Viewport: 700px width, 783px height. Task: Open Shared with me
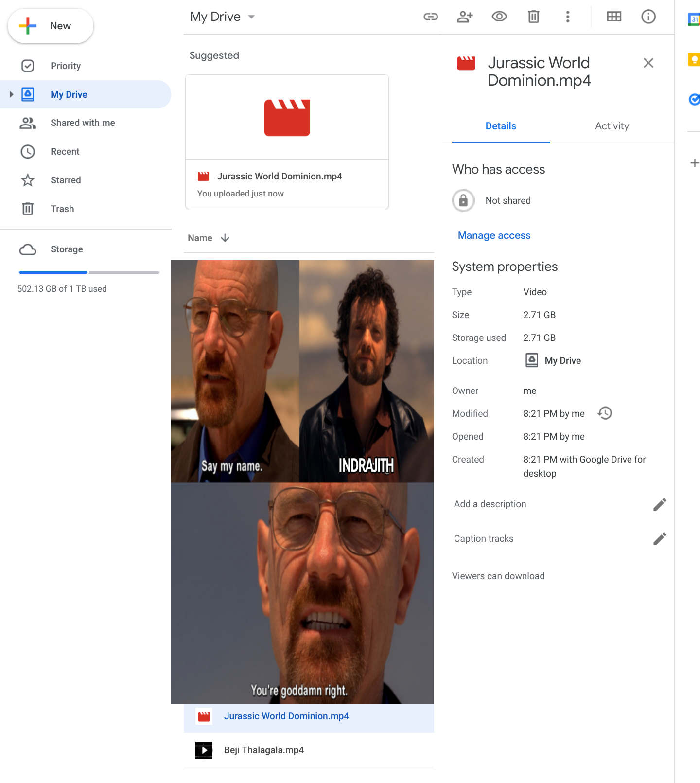(x=83, y=123)
